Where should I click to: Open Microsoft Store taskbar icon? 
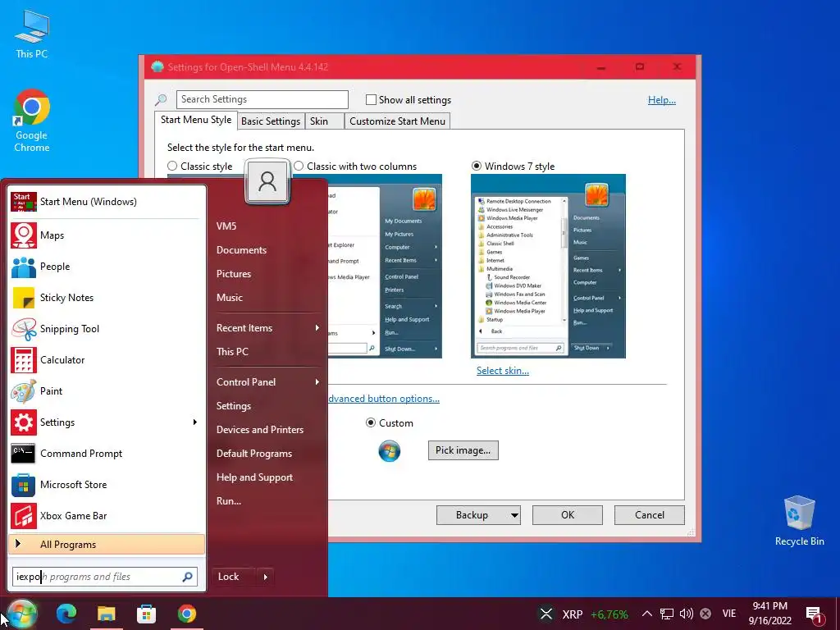[x=146, y=614]
